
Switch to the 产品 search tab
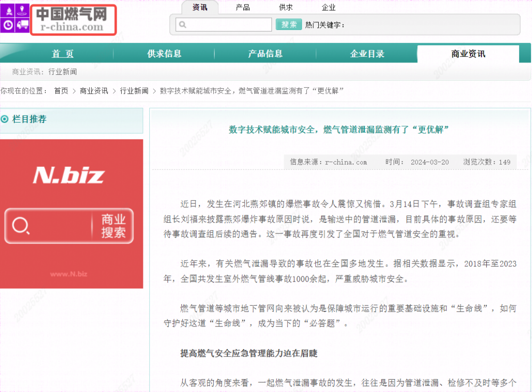point(242,7)
